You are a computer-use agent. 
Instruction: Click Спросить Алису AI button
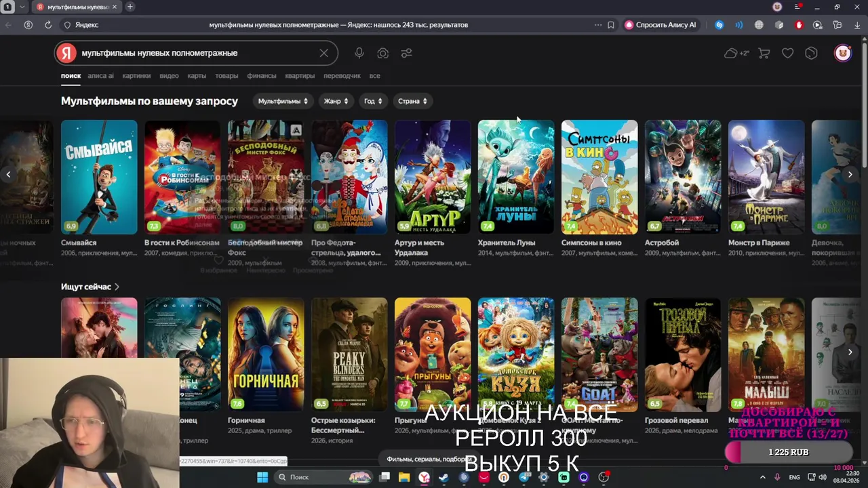click(x=660, y=24)
